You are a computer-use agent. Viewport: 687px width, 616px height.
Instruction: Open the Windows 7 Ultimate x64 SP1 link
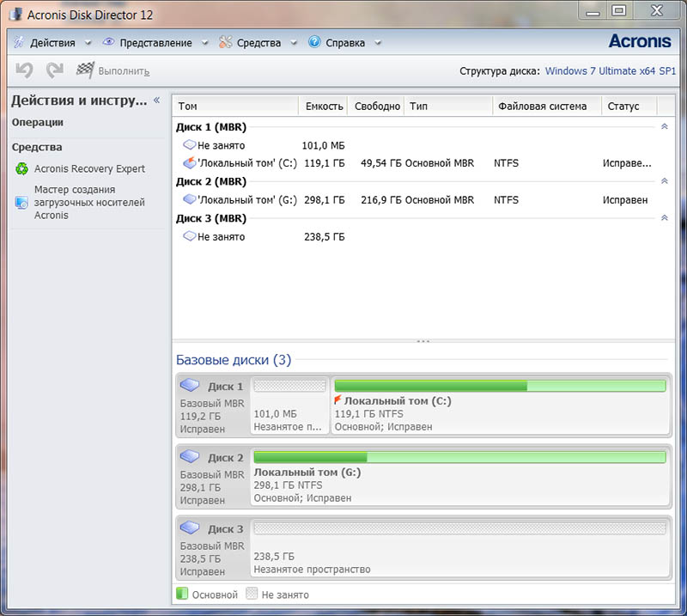point(611,70)
